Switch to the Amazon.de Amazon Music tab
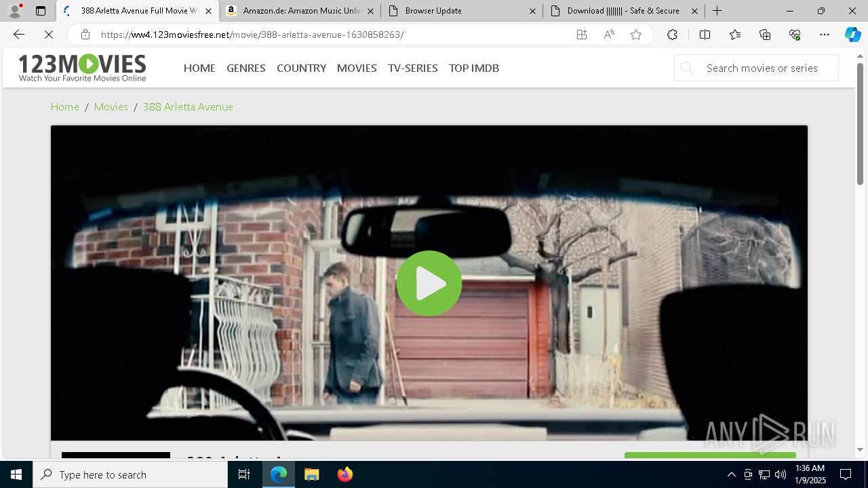 (x=299, y=11)
